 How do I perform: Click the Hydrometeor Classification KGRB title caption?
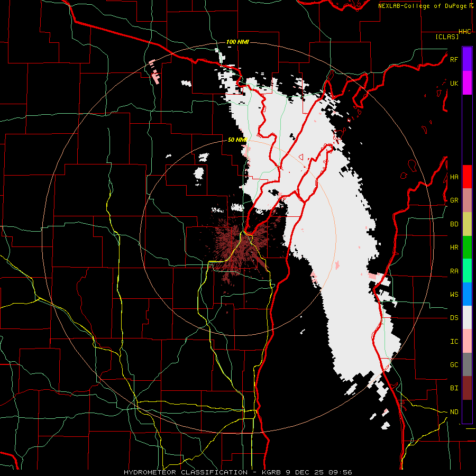coord(237,472)
